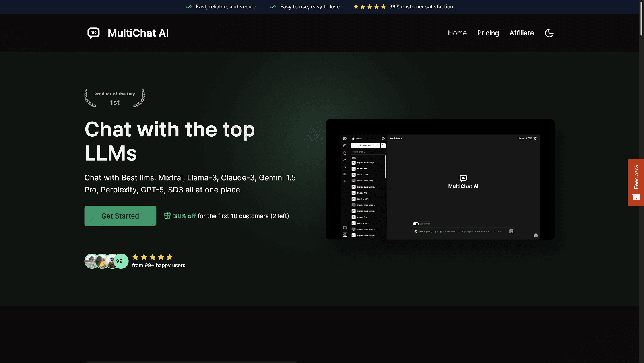The image size is (644, 363).
Task: Click the Product of the Day badge
Action: (x=115, y=98)
